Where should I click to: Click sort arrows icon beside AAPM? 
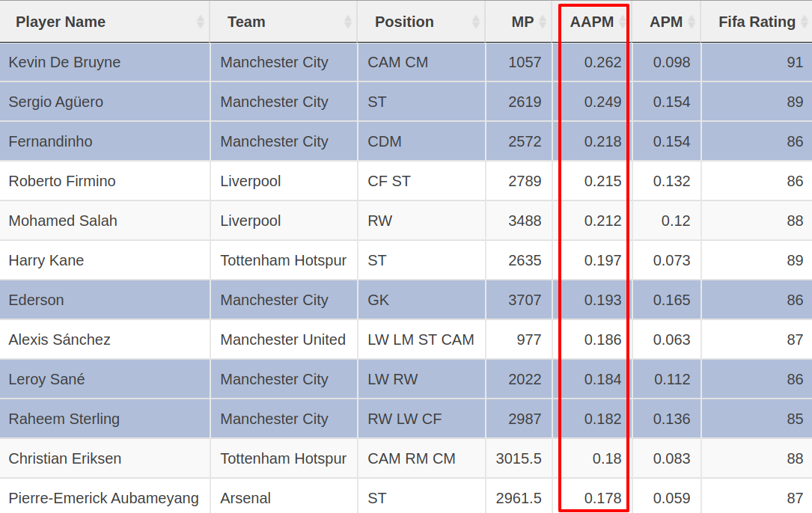click(621, 22)
